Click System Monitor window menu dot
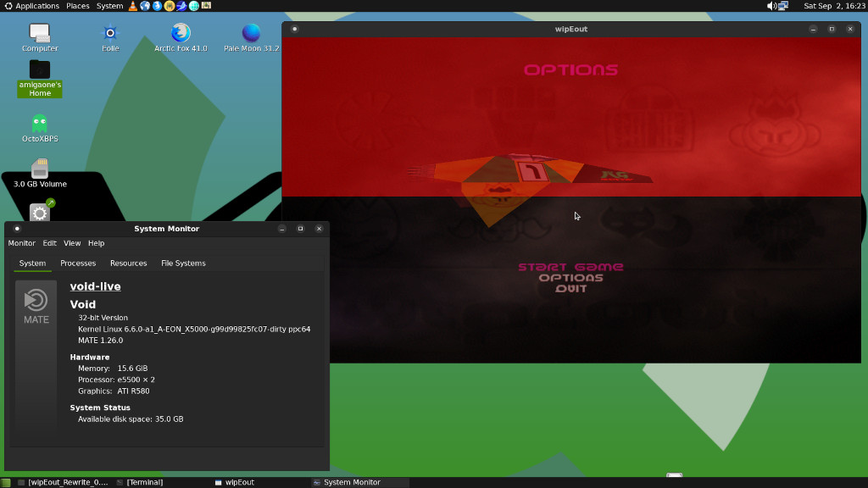Screen dimensions: 868x488 pyautogui.click(x=17, y=229)
